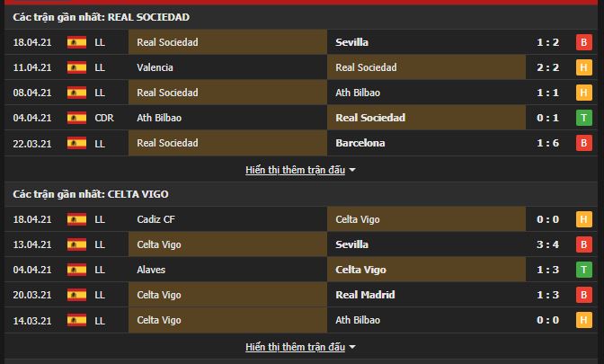
Task: Expand more Celta Vigo matches with dropdown arrow
Action: click(x=352, y=347)
